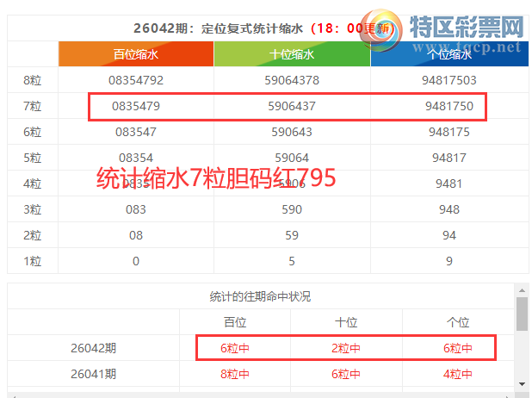Select the cell value 59064378
Screen dimensions: 532x398
pos(292,80)
